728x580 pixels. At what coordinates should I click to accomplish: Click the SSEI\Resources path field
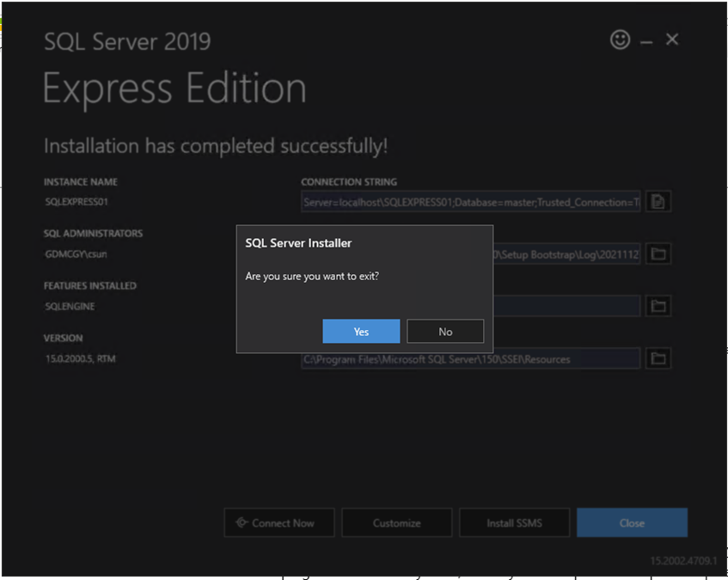(470, 359)
